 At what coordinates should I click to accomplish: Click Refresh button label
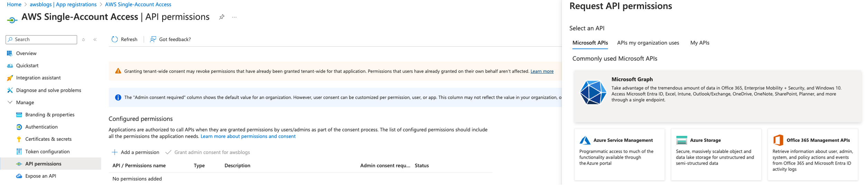tap(129, 39)
